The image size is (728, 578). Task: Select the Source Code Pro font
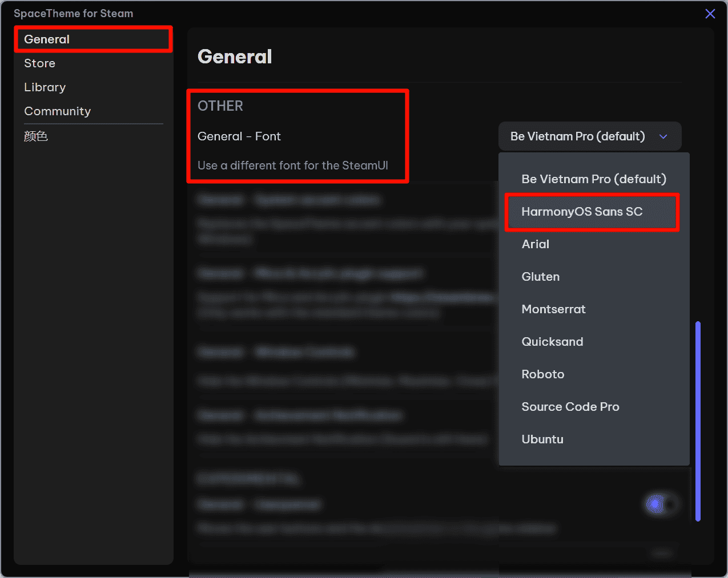pos(570,407)
